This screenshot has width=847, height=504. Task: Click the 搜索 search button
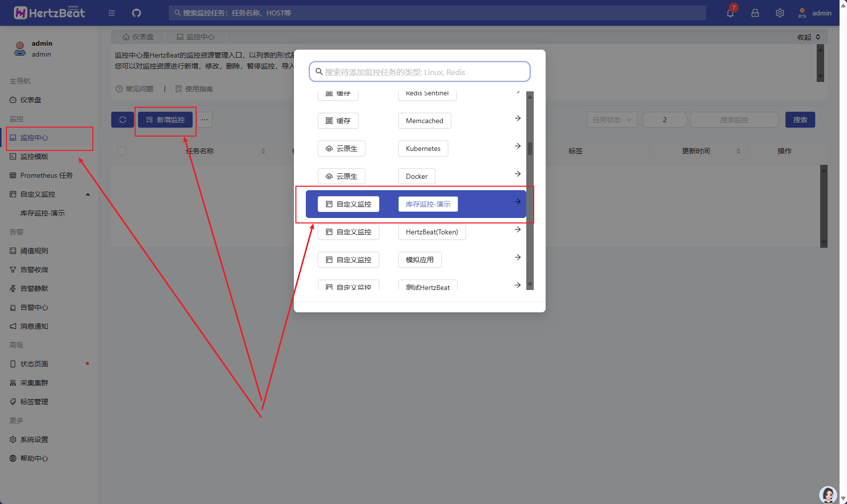pos(800,120)
